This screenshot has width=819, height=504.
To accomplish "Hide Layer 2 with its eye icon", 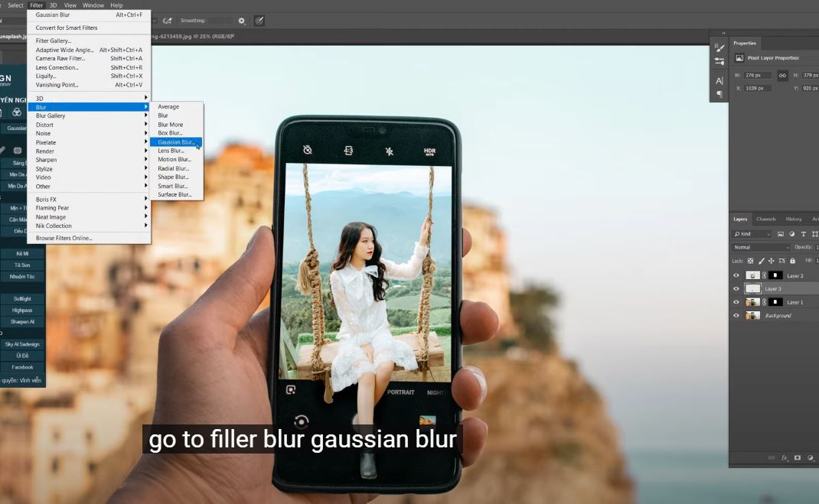I will [736, 275].
